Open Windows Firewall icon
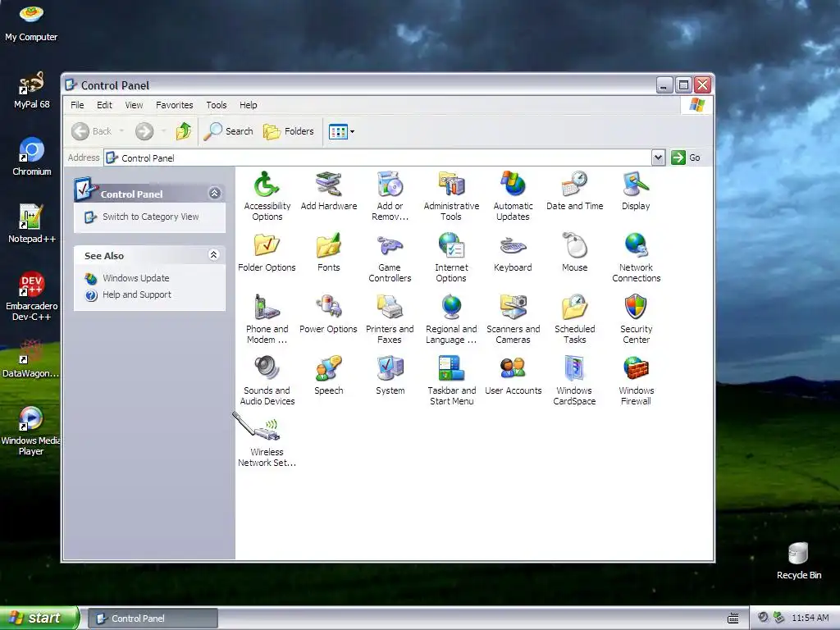The image size is (840, 630). (636, 381)
